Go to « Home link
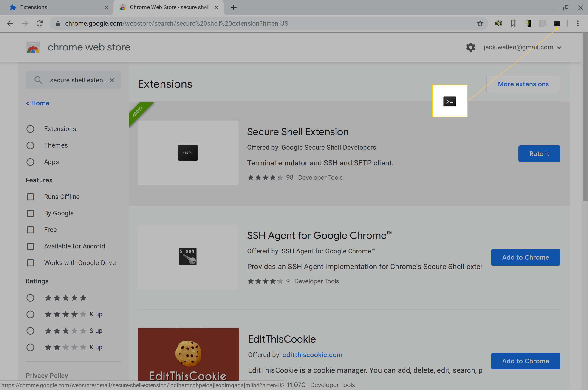This screenshot has width=588, height=390. pos(38,103)
